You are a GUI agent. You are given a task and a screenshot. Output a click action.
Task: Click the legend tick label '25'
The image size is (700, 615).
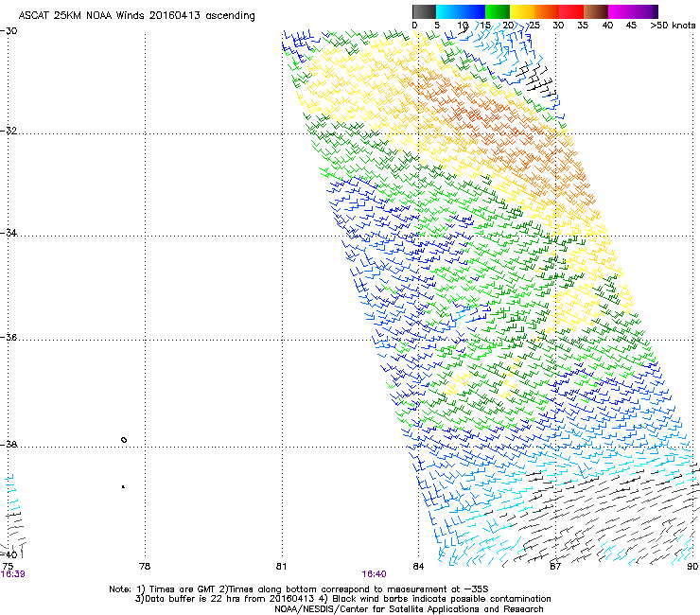point(534,26)
